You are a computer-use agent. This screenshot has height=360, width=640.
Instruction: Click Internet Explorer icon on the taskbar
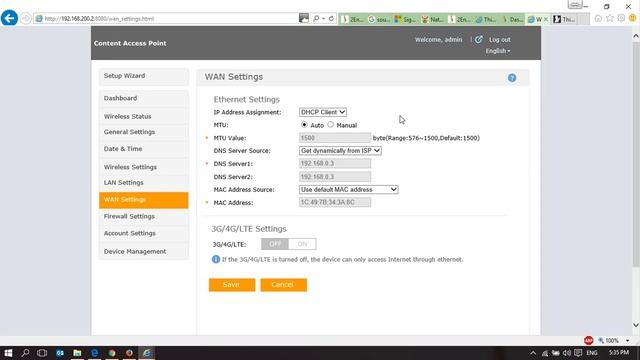tap(147, 353)
